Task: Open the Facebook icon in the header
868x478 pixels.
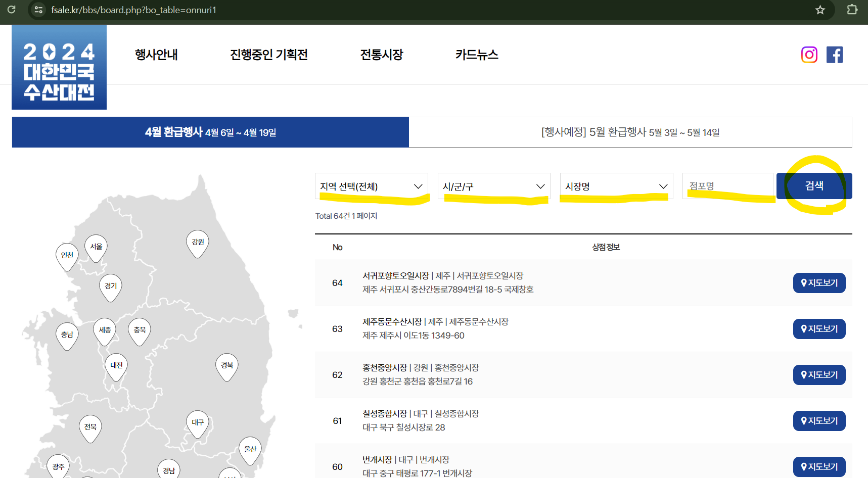Action: click(835, 55)
